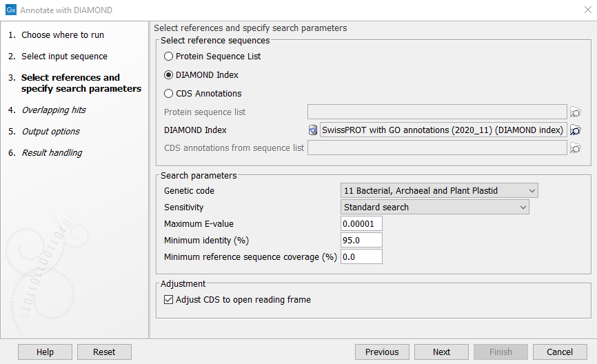The height and width of the screenshot is (364, 597).
Task: Go to step 1 Choose where to run
Action: tap(63, 35)
